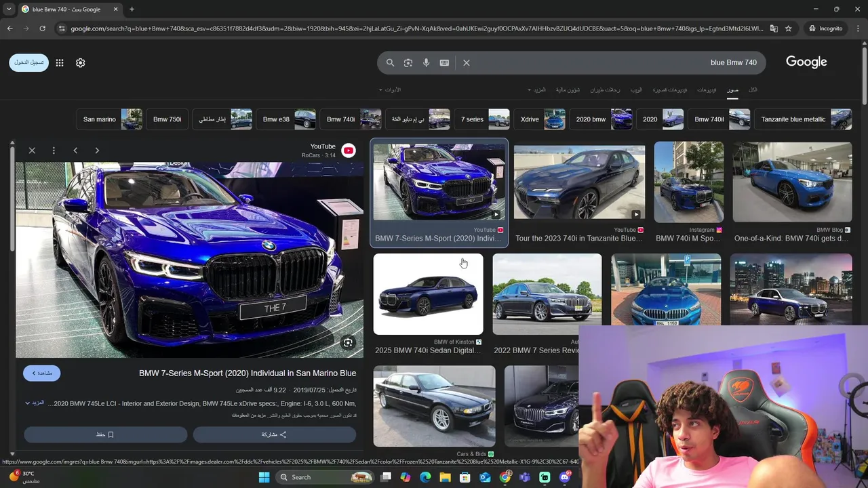This screenshot has width=868, height=488.
Task: Reload the page with the refresh icon
Action: coord(42,28)
